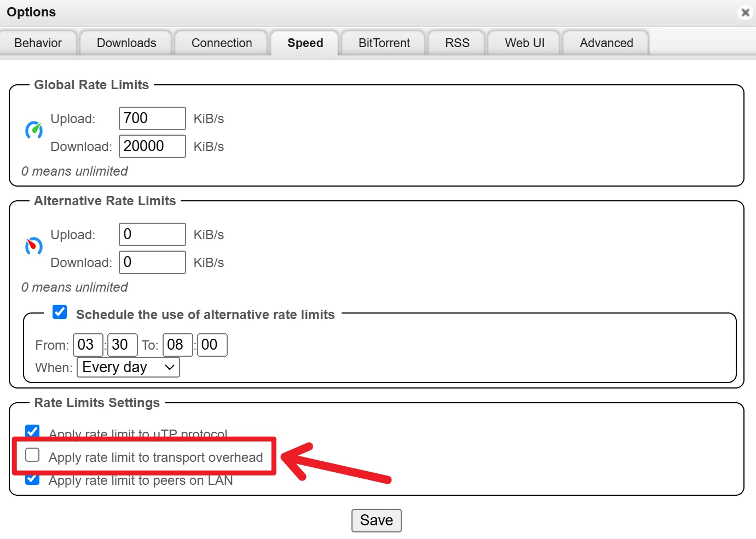This screenshot has height=539, width=756.
Task: Click the alternative rate limits speedometer icon
Action: tap(34, 246)
